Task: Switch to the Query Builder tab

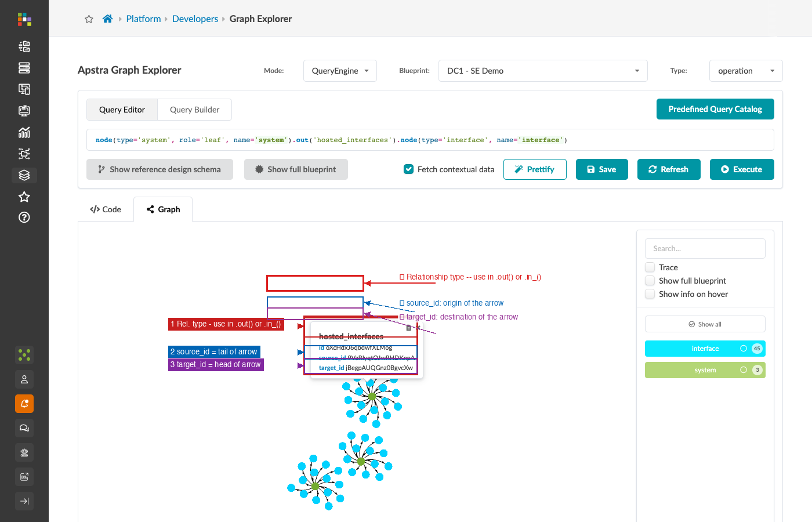Action: (x=194, y=110)
